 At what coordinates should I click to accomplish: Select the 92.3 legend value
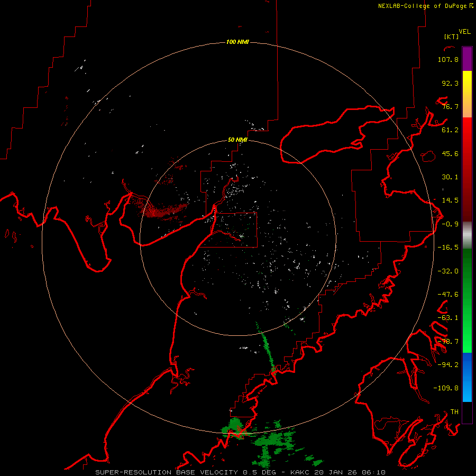(450, 83)
